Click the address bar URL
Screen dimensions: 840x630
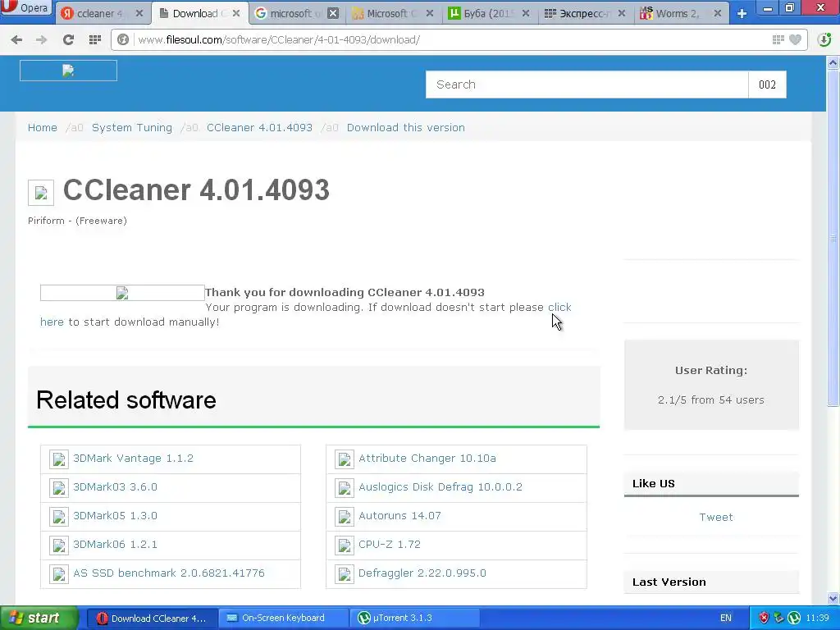point(279,39)
